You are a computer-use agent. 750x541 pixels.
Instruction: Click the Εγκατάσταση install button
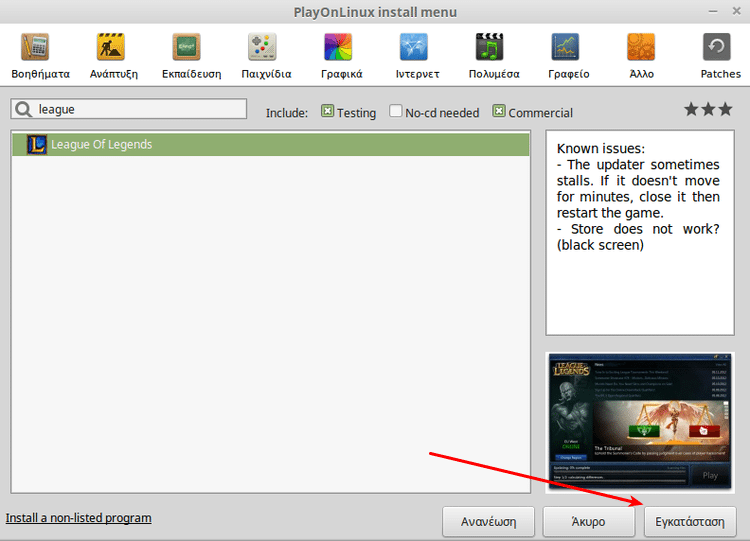(x=690, y=521)
